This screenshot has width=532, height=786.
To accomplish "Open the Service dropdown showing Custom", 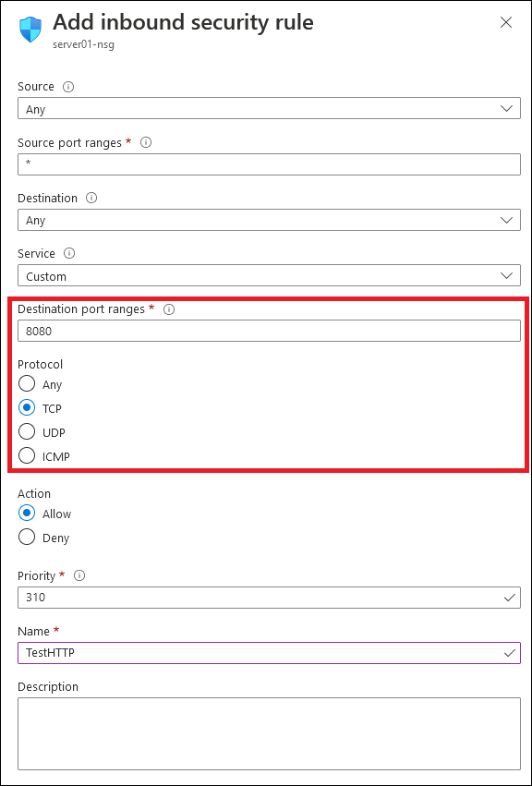I will coord(269,276).
